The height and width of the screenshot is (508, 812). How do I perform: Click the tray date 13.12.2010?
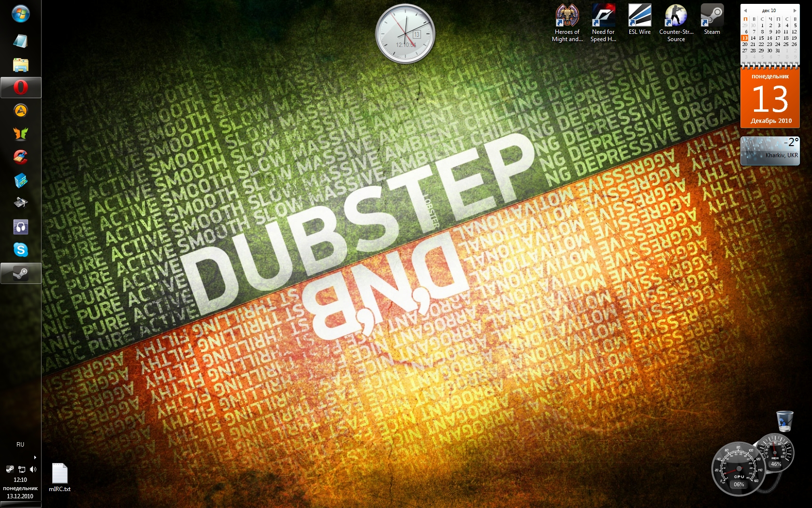coord(20,496)
